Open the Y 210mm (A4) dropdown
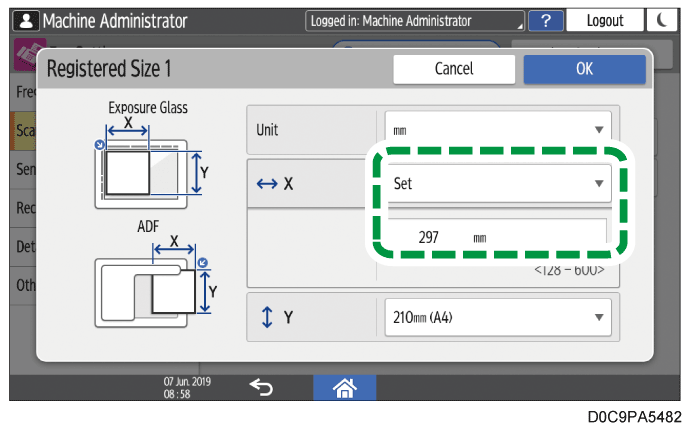 click(498, 317)
